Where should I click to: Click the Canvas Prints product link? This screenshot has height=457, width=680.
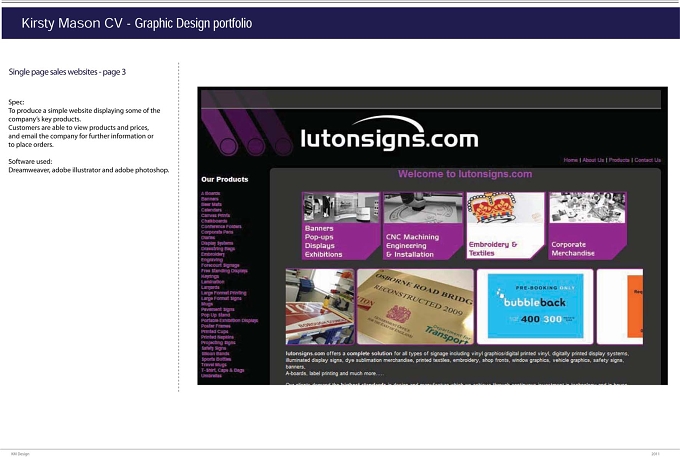pos(216,215)
